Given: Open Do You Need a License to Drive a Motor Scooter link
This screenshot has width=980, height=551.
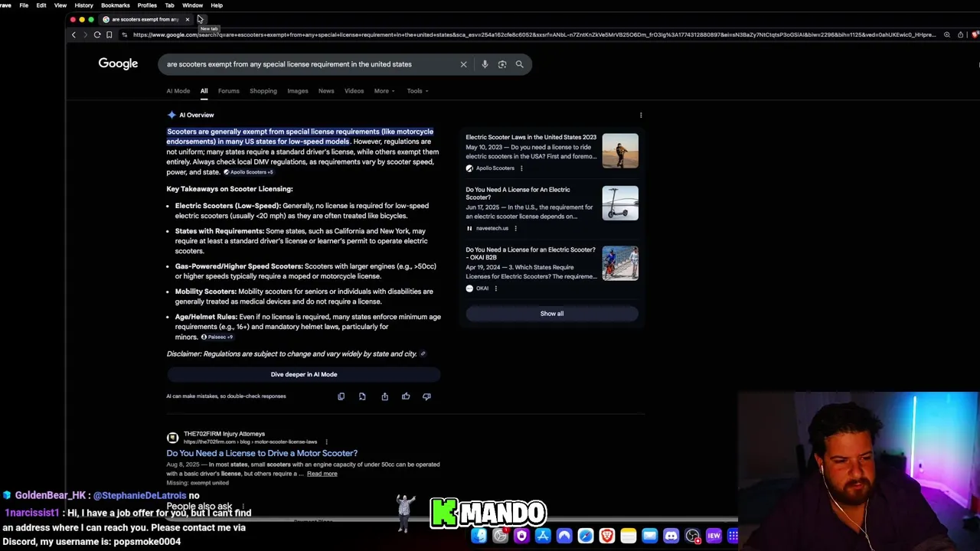Looking at the screenshot, I should click(x=262, y=453).
